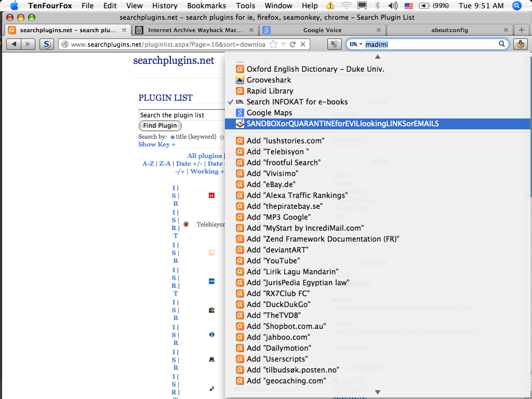The height and width of the screenshot is (399, 532).
Task: Click the Forward navigation arrow button
Action: [28, 44]
